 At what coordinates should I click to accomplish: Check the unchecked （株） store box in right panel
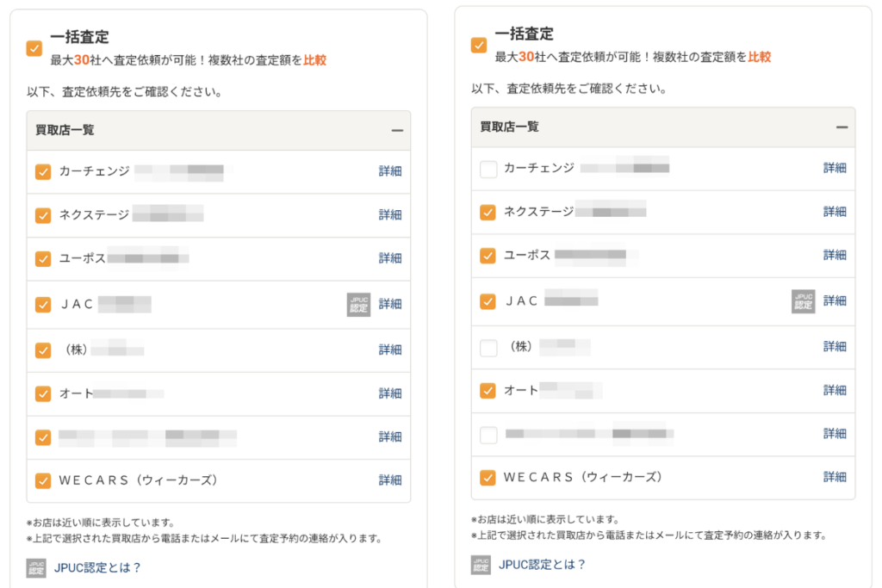click(x=488, y=347)
